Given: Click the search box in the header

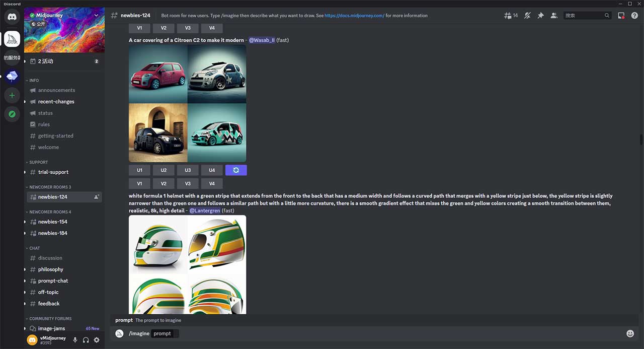Looking at the screenshot, I should click(587, 16).
